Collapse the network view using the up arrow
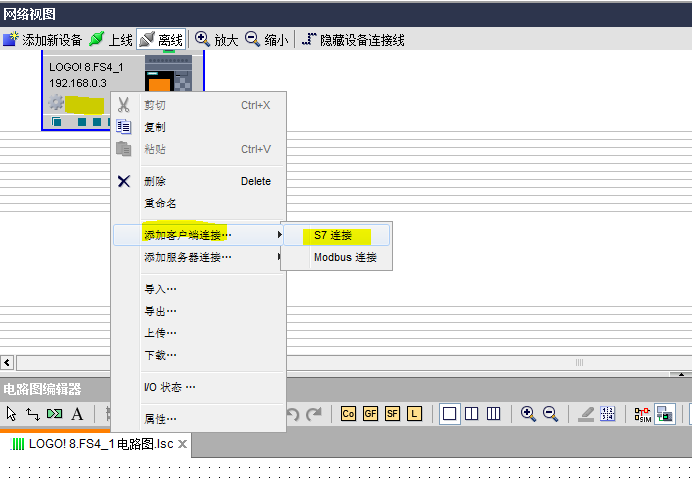Screen dimensions: 692x484 click(x=681, y=375)
